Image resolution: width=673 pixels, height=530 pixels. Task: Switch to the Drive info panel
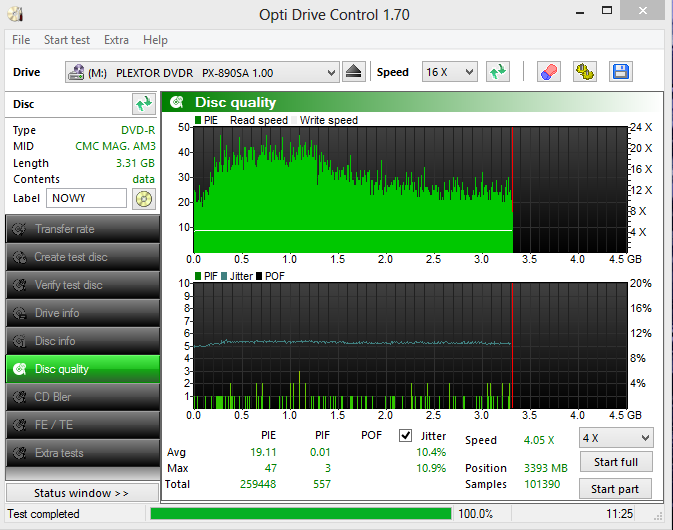83,313
